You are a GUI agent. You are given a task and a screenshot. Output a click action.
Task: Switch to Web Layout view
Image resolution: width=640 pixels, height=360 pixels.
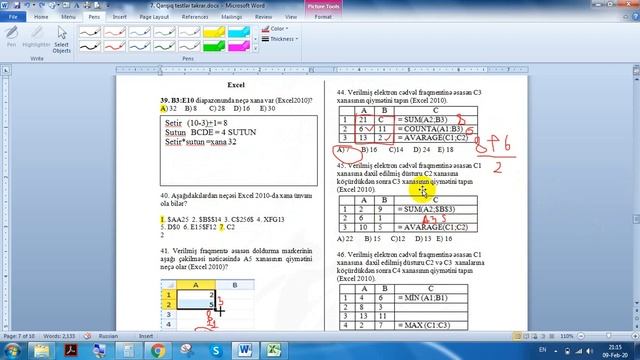pos(535,336)
